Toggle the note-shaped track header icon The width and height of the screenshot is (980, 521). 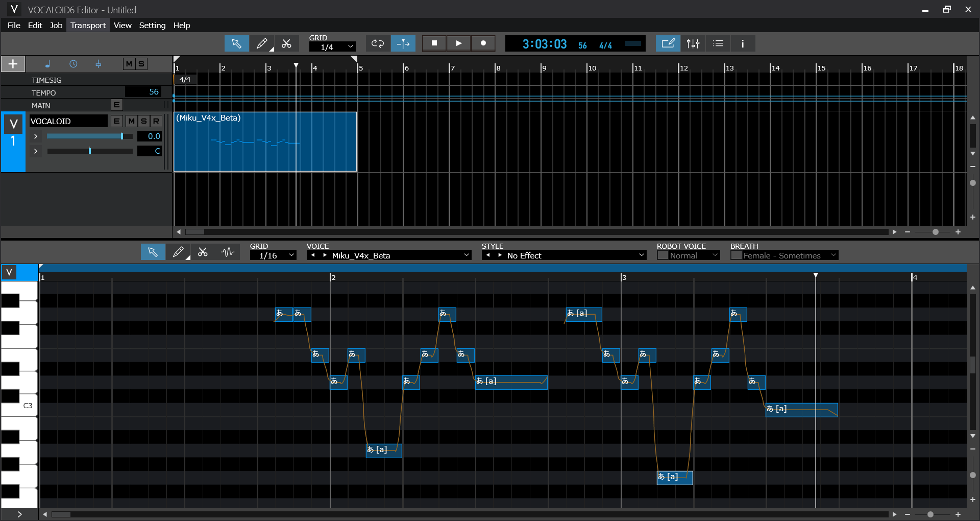pos(47,64)
